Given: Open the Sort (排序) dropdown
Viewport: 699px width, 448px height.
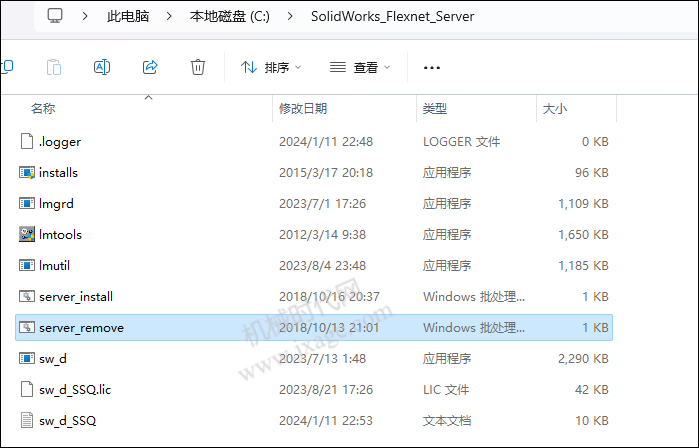Looking at the screenshot, I should click(271, 67).
